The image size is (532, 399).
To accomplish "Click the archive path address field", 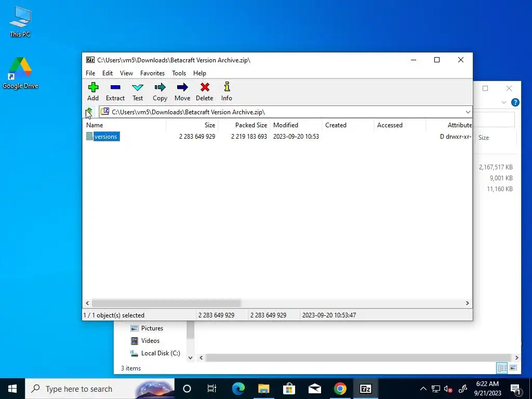I will [x=285, y=112].
